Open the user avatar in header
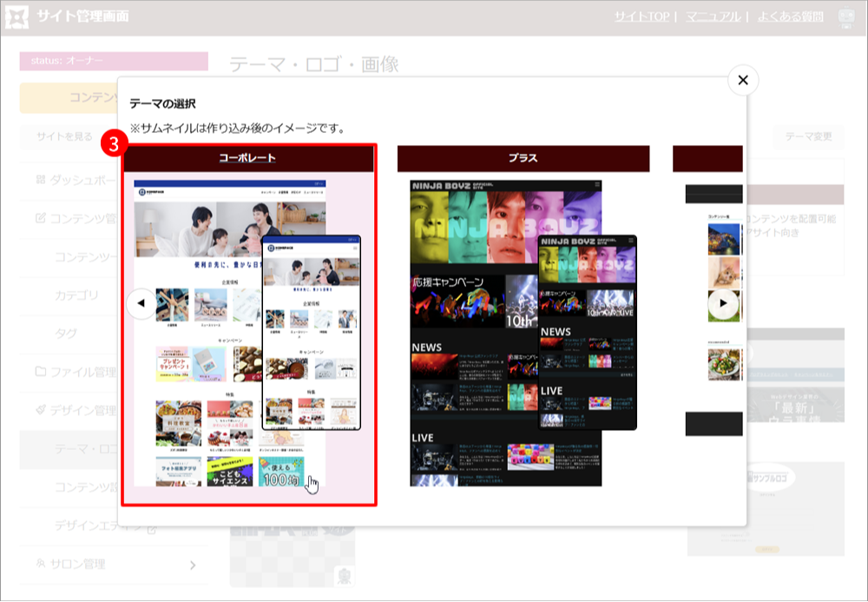This screenshot has height=602, width=868. [845, 17]
